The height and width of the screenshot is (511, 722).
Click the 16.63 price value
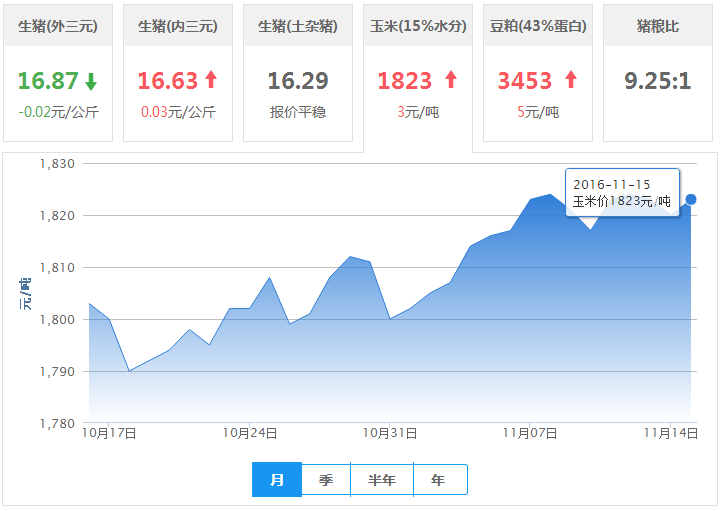pyautogui.click(x=168, y=81)
